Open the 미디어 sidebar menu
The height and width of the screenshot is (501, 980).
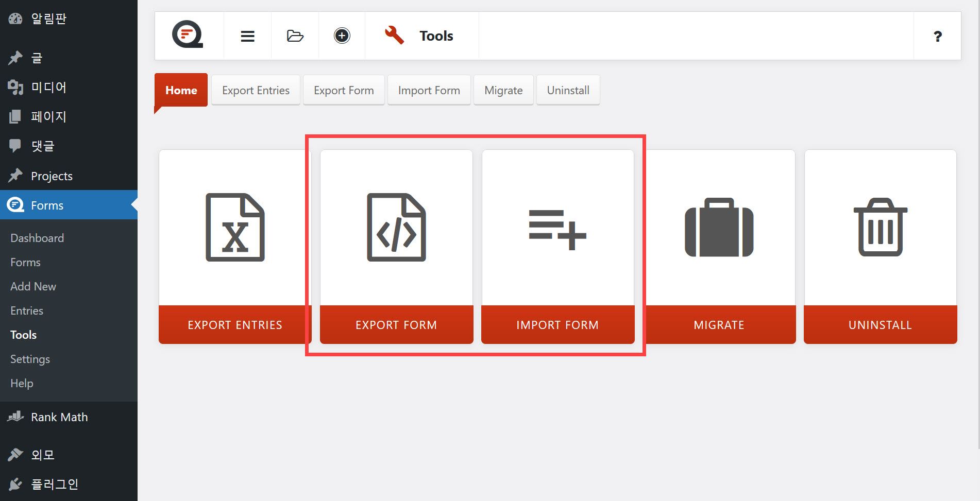[x=69, y=87]
